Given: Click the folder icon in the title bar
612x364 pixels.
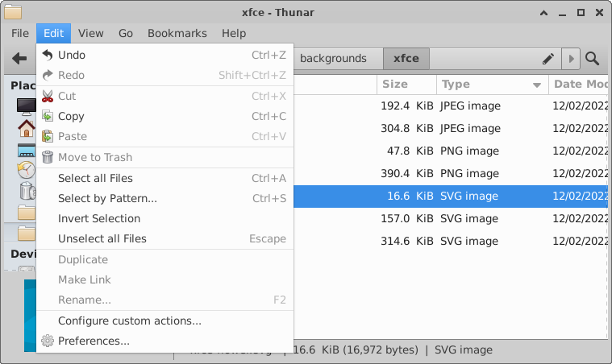Looking at the screenshot, I should click(13, 12).
